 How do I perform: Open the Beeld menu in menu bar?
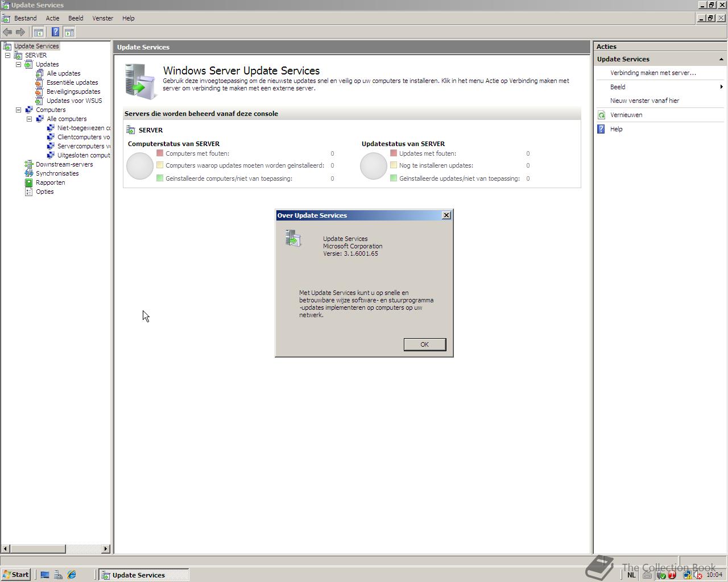pos(76,18)
